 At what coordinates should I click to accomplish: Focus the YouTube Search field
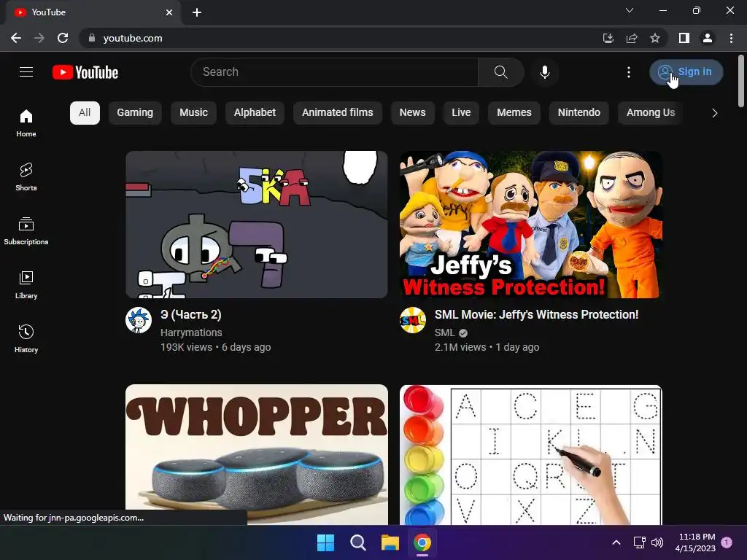334,72
